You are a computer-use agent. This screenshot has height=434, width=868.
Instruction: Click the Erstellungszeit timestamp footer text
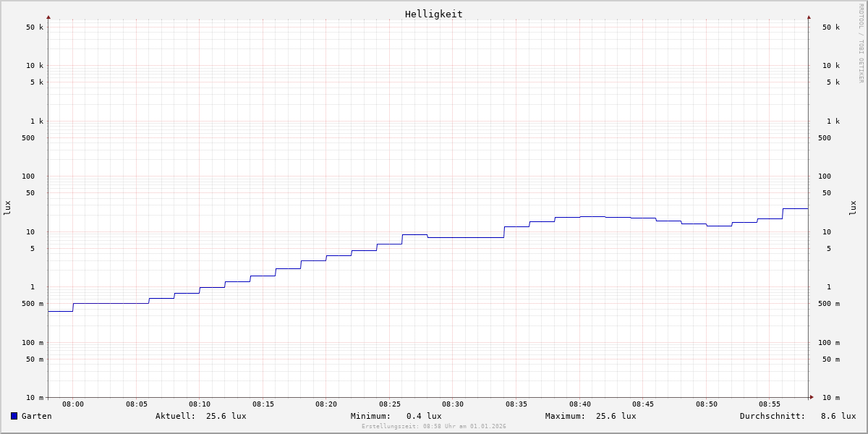(x=433, y=427)
